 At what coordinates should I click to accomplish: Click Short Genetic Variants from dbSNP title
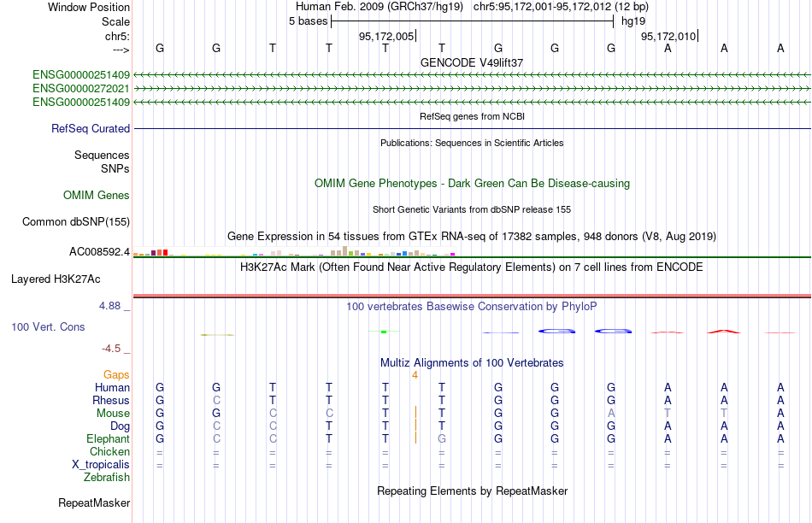click(x=472, y=209)
